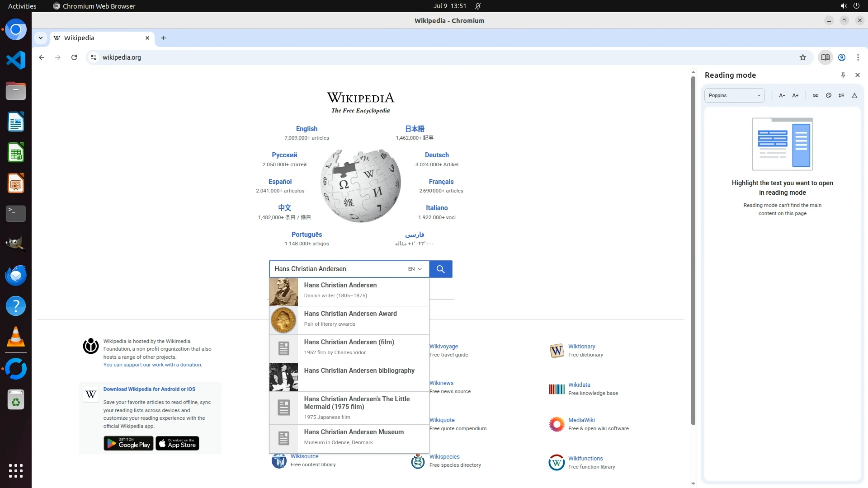Increase reading mode font size
This screenshot has height=488, width=868.
795,95
